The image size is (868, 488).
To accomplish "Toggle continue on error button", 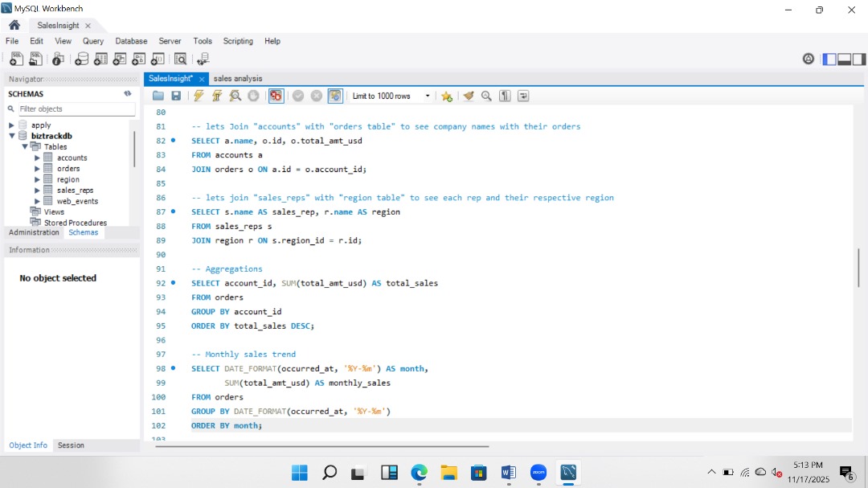I will pyautogui.click(x=276, y=96).
